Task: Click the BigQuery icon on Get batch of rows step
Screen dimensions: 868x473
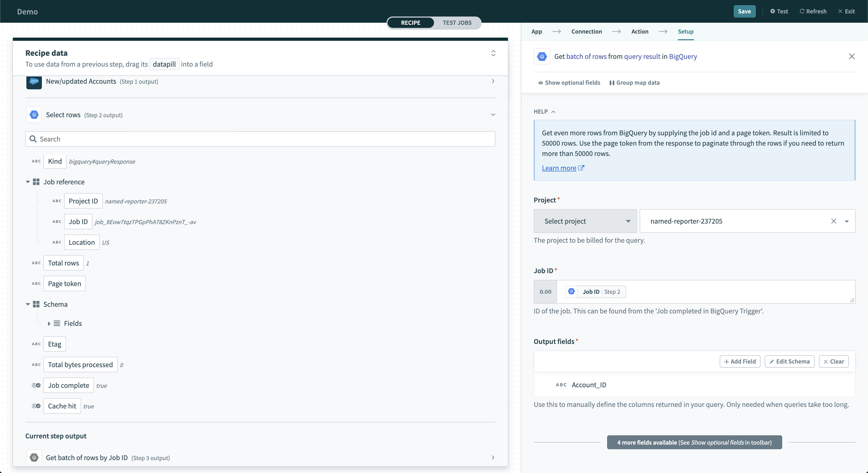Action: click(x=34, y=458)
